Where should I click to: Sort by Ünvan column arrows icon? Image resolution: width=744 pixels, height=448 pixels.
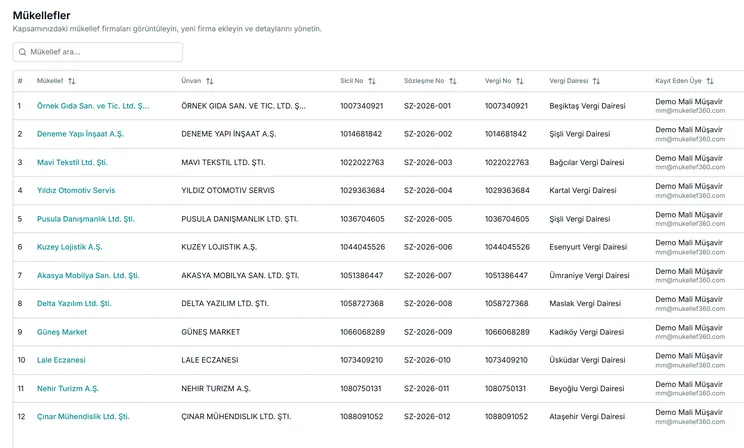(210, 81)
